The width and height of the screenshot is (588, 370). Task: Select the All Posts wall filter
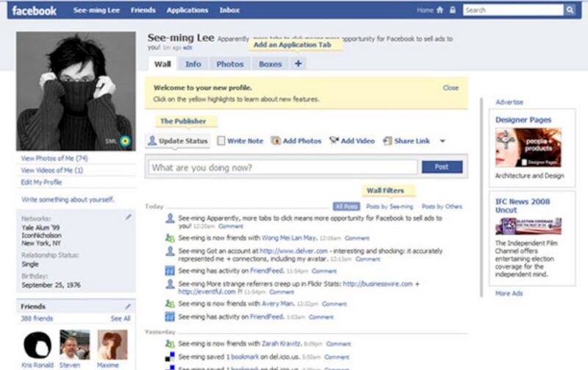click(346, 207)
